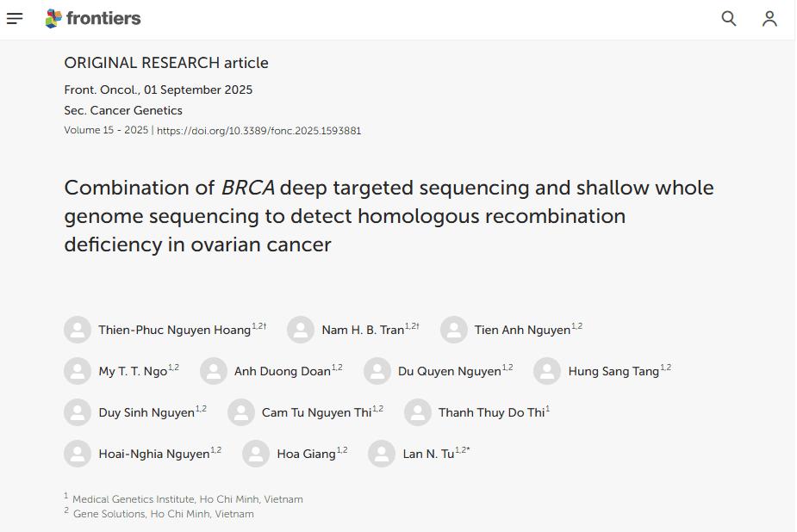Click Hoa Giang's avatar icon
The height and width of the screenshot is (532, 797).
coord(255,454)
